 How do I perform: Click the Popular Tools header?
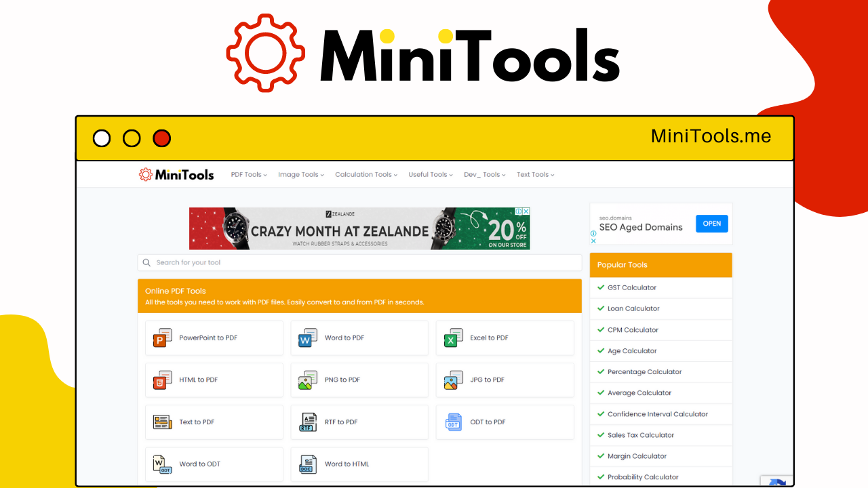pos(661,265)
